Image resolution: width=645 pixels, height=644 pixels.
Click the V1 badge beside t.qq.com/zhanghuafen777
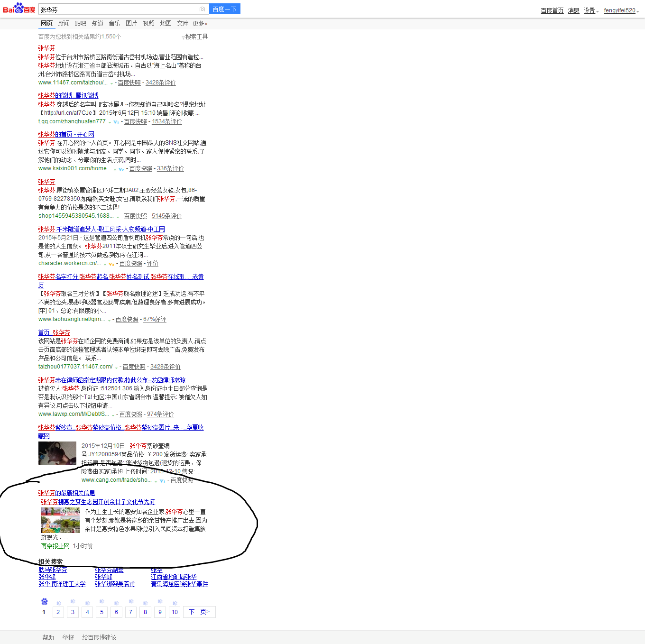(116, 122)
